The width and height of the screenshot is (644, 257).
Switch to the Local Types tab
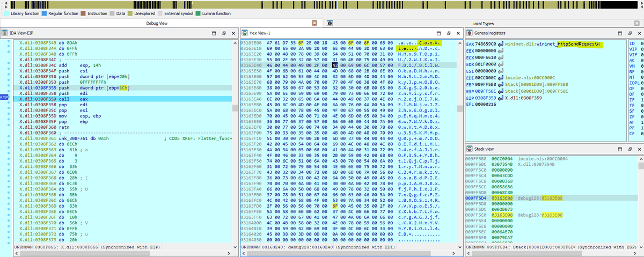click(x=483, y=24)
